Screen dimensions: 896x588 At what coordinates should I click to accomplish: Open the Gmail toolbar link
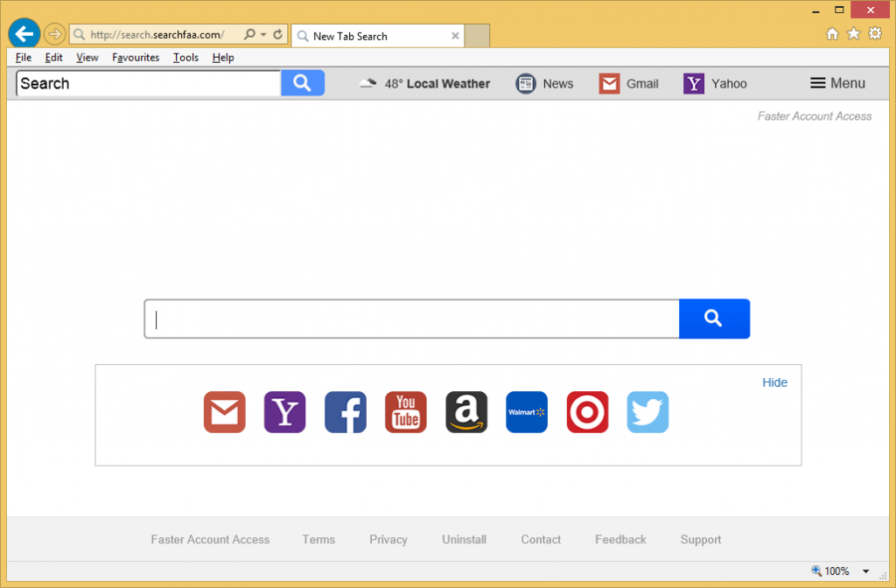tap(642, 84)
